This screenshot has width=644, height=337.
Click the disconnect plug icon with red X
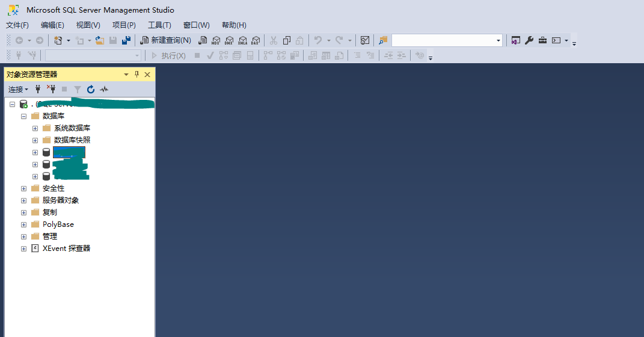pos(51,89)
